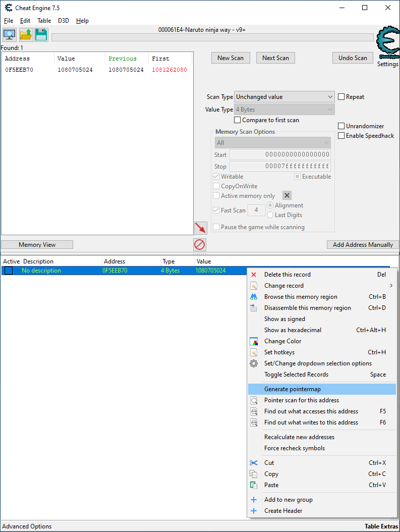Click the scissors Cut icon
400x532 pixels.
pos(254,463)
